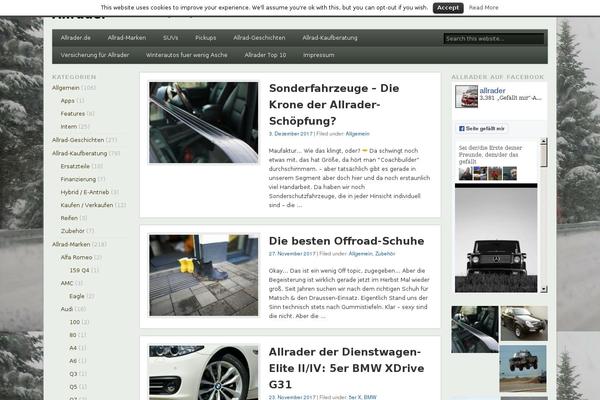Open Zubehör tag under Offroad-Schuhe post

point(385,254)
